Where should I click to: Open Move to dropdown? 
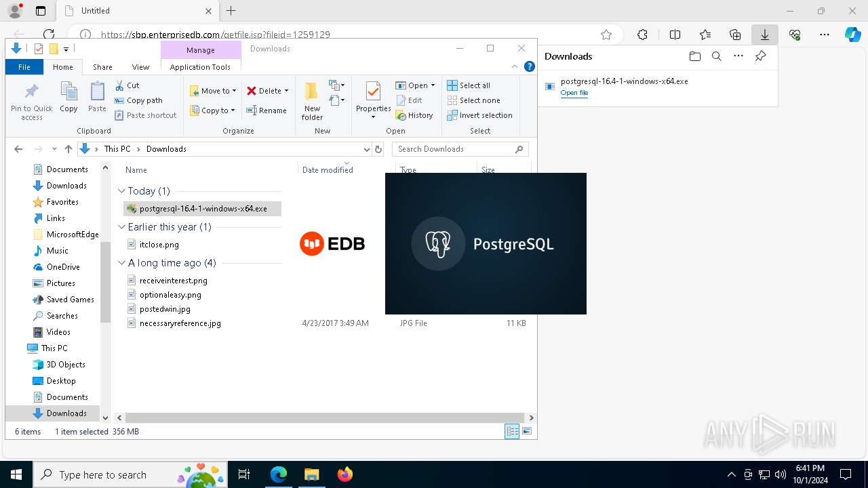click(213, 91)
